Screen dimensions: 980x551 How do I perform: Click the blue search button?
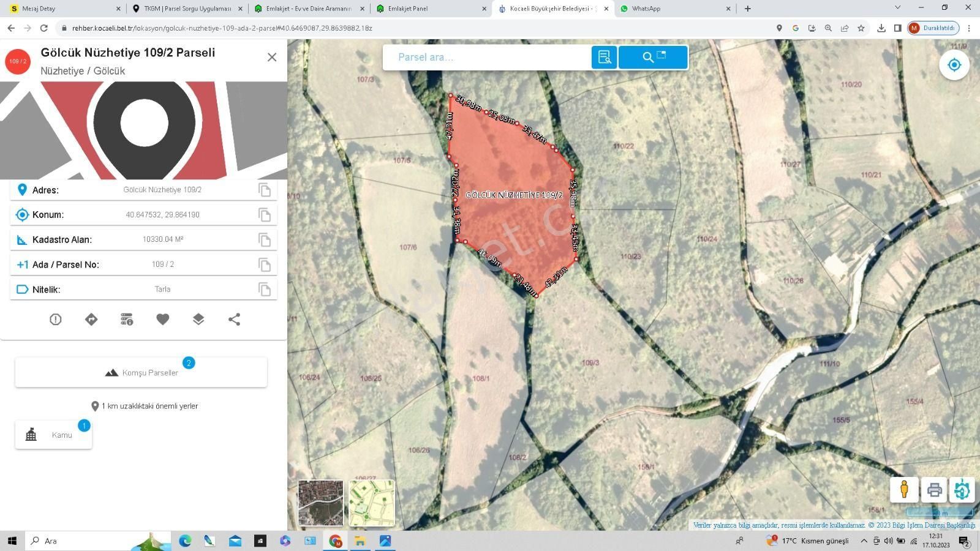point(653,57)
